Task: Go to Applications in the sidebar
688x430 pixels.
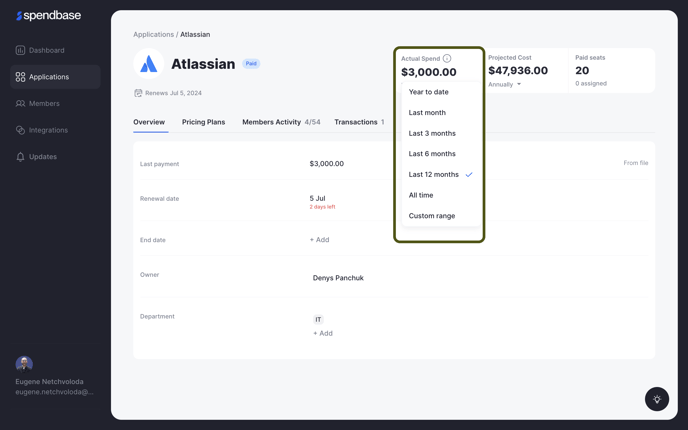Action: 55,77
